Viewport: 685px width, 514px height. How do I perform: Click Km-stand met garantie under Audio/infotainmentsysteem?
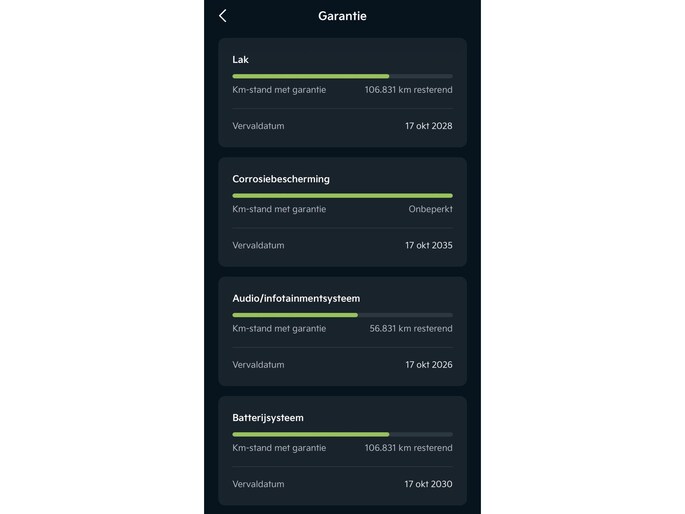[279, 328]
